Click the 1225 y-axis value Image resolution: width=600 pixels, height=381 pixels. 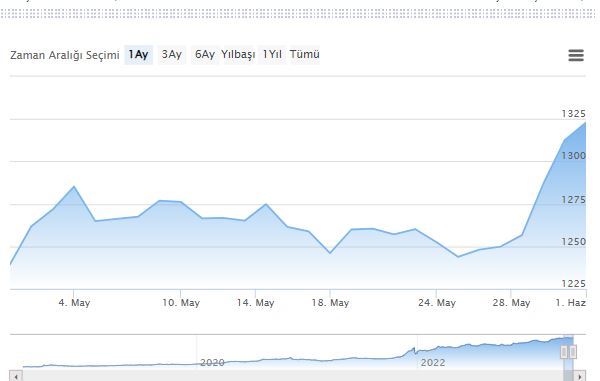574,283
